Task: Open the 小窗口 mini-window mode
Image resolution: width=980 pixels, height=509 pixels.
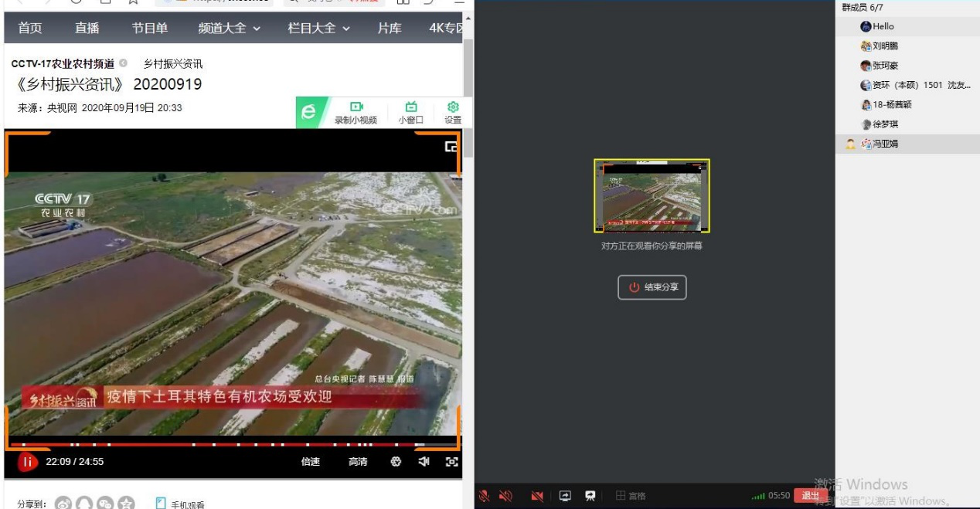Action: [411, 113]
